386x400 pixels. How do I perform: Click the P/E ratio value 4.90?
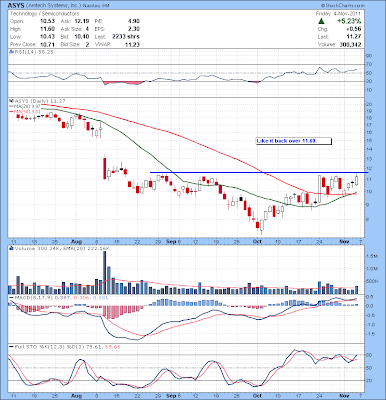[x=133, y=21]
